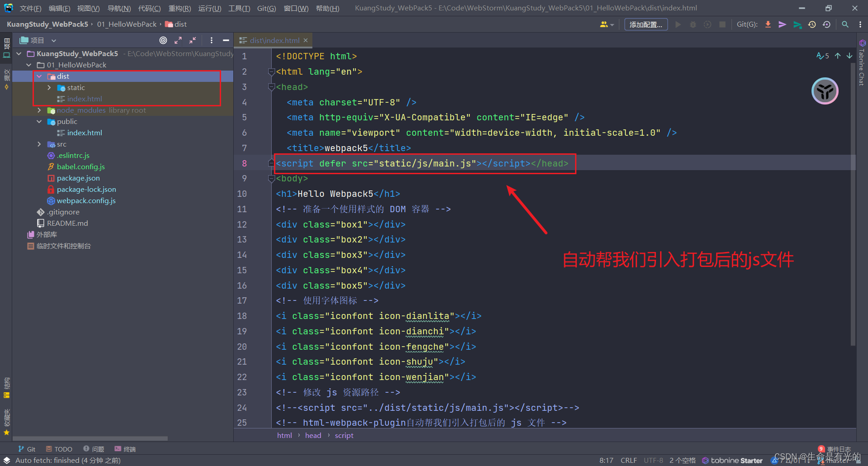
Task: Click the project panel horizontal scrollbar
Action: point(90,438)
